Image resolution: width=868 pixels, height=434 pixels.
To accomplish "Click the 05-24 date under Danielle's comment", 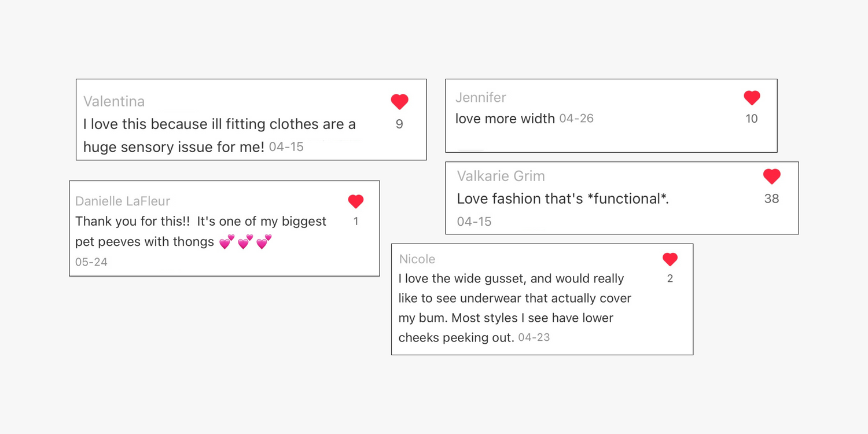I will click(91, 262).
